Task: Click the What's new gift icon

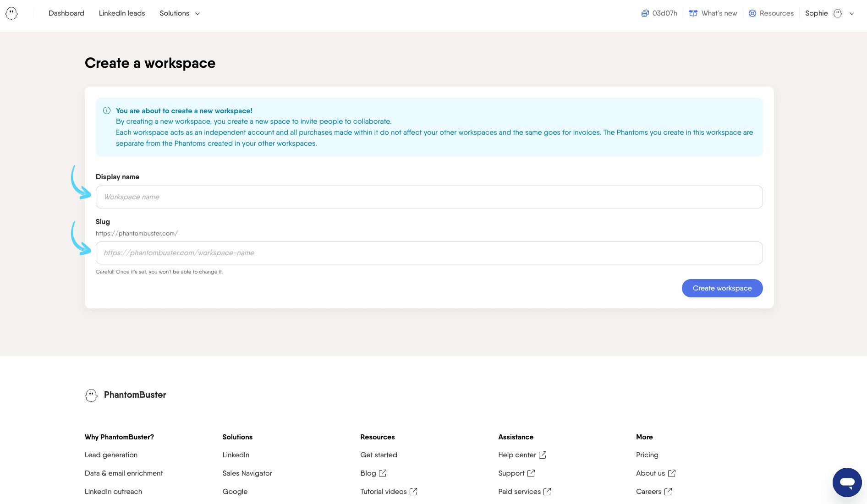Action: point(693,13)
